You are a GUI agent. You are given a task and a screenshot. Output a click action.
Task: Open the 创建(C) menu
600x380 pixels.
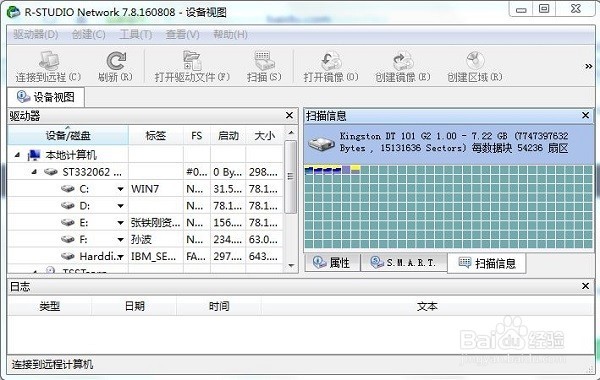click(x=88, y=35)
